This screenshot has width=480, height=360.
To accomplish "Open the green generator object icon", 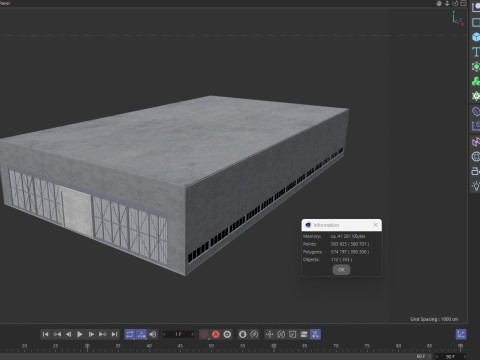I will [476, 67].
